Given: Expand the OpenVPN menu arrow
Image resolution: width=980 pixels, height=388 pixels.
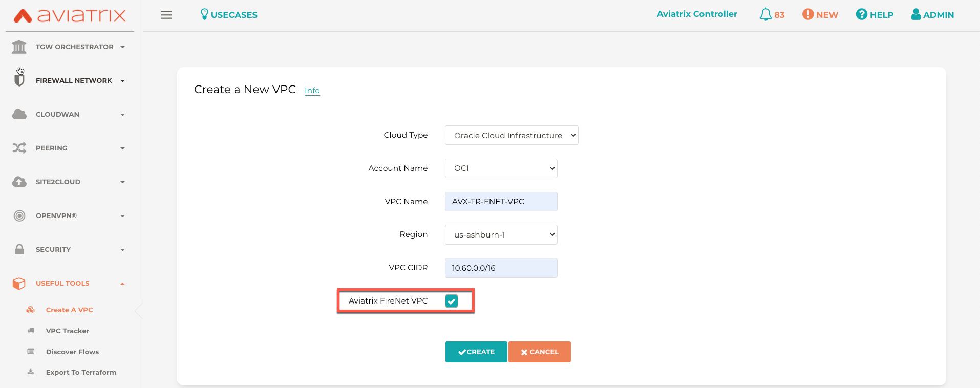Looking at the screenshot, I should 122,216.
